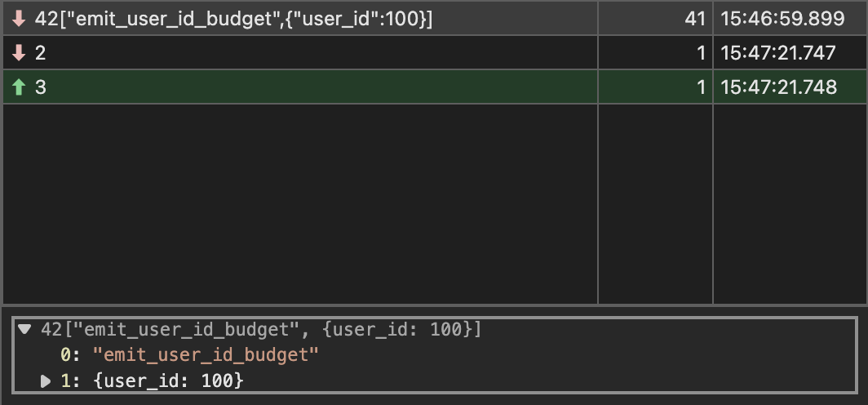Collapse the 42["emit_user_id_budget"] root tree node
The image size is (868, 405).
coord(25,330)
